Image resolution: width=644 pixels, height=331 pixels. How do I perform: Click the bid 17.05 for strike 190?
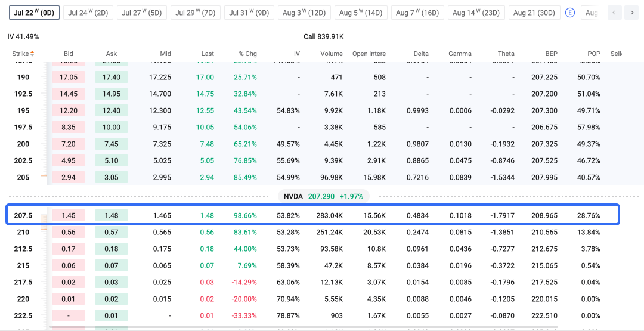click(x=69, y=77)
